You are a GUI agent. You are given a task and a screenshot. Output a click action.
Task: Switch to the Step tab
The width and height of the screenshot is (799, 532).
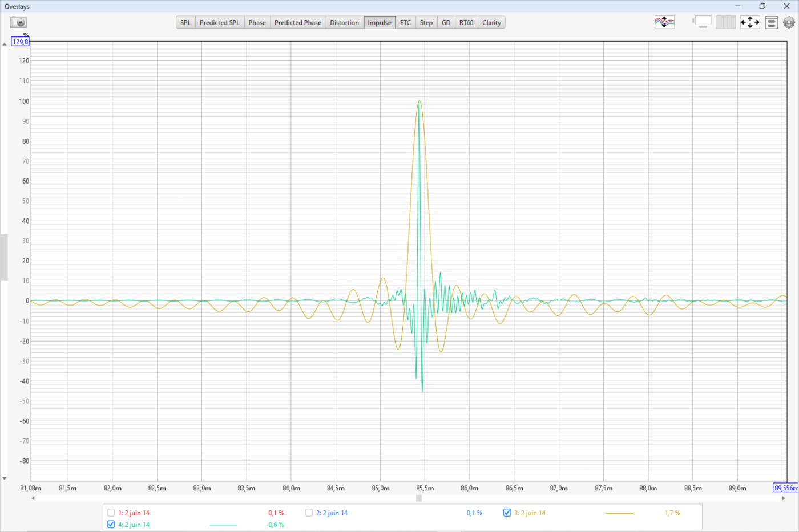(x=426, y=23)
